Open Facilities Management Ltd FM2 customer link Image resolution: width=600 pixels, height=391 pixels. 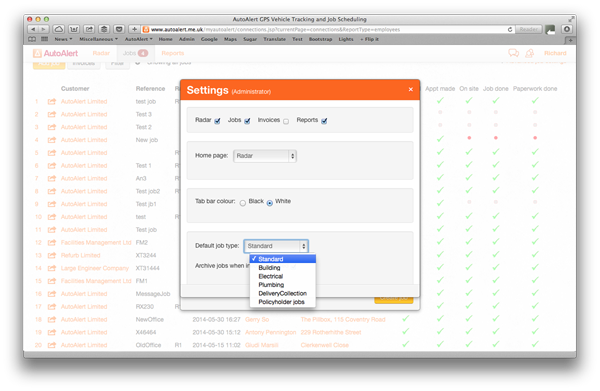click(x=96, y=243)
